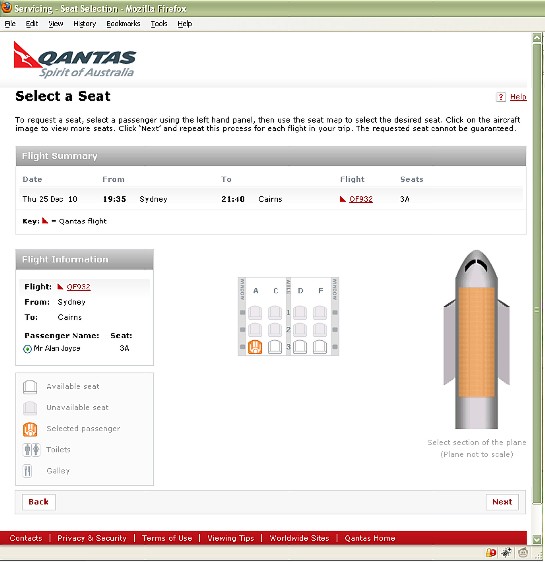Open the QF932 link in Flight Summary
The image size is (545, 562).
coord(361,199)
